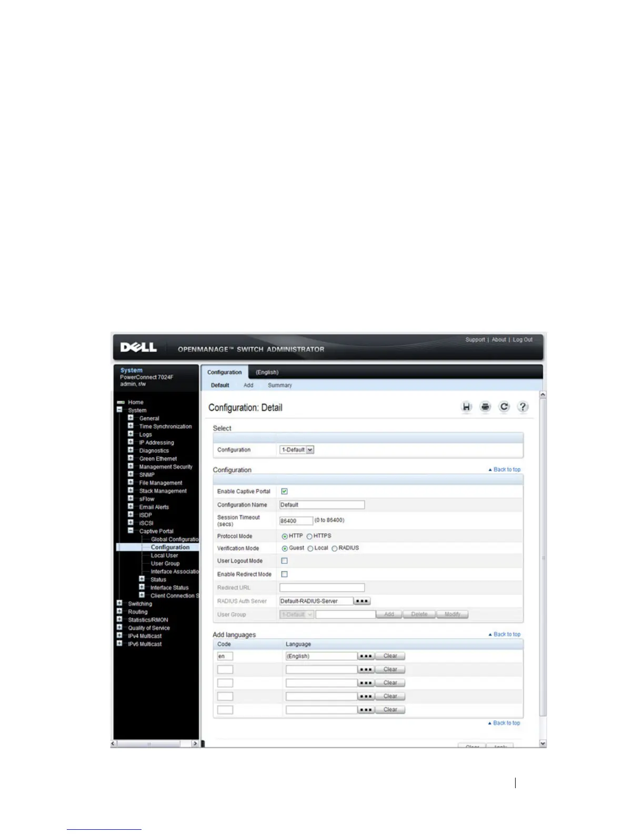Open Management Security tree item
Image resolution: width=644 pixels, height=834 pixels.
(166, 466)
